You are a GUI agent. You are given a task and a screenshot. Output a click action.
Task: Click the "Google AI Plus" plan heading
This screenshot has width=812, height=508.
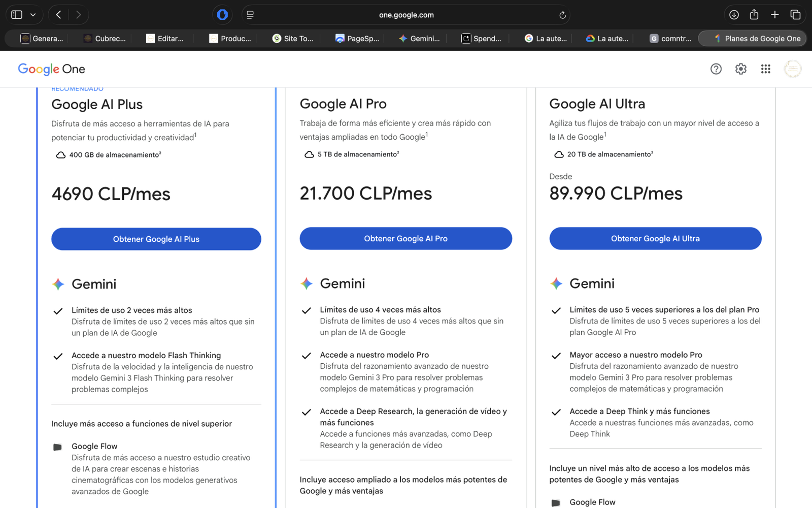tap(97, 105)
